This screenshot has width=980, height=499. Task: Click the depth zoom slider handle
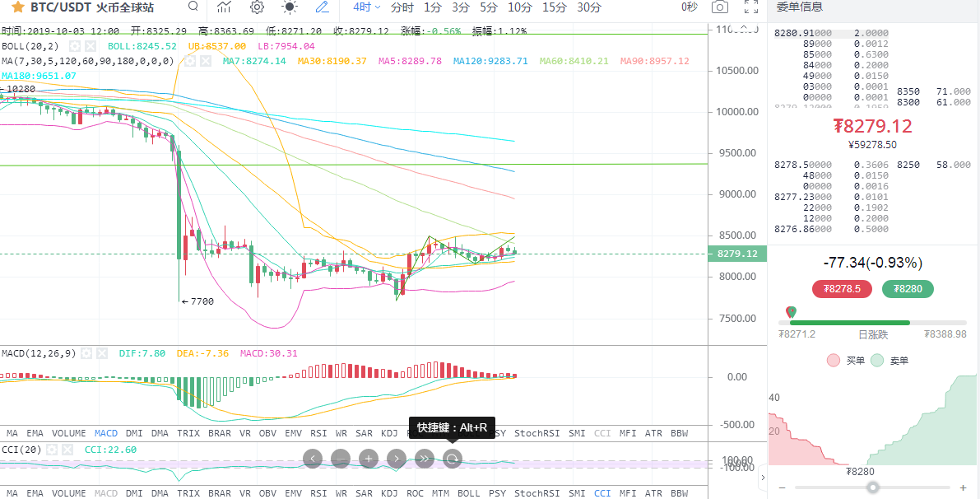click(873, 487)
